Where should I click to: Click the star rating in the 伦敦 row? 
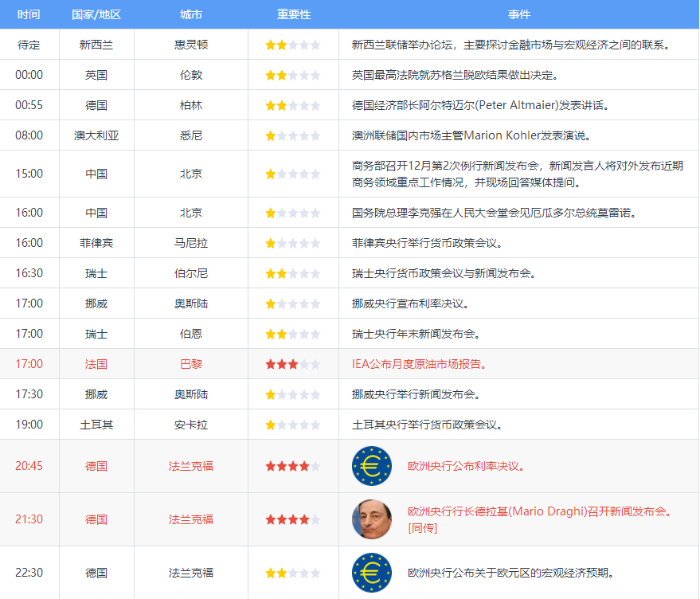[293, 76]
